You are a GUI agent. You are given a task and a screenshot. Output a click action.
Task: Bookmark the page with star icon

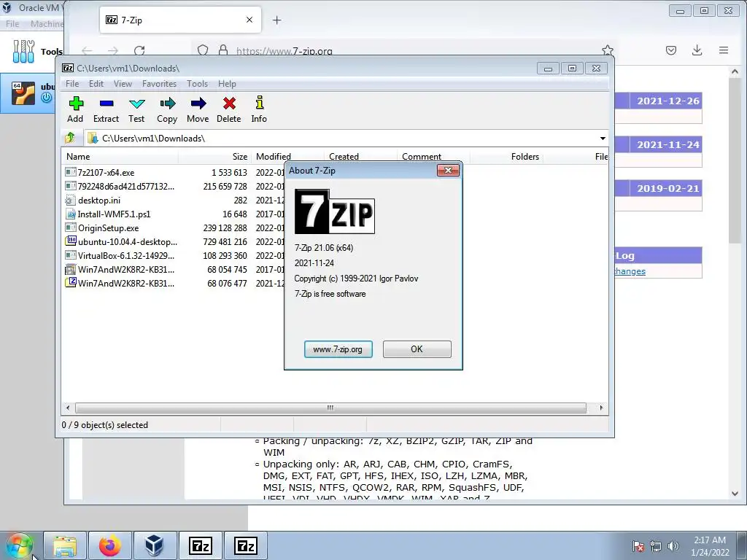[608, 50]
